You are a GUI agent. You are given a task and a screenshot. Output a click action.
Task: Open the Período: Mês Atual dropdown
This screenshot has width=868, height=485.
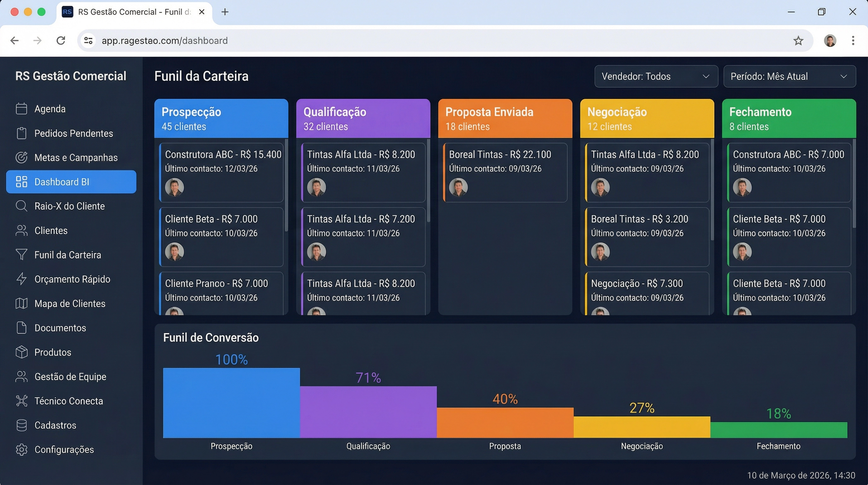coord(789,76)
